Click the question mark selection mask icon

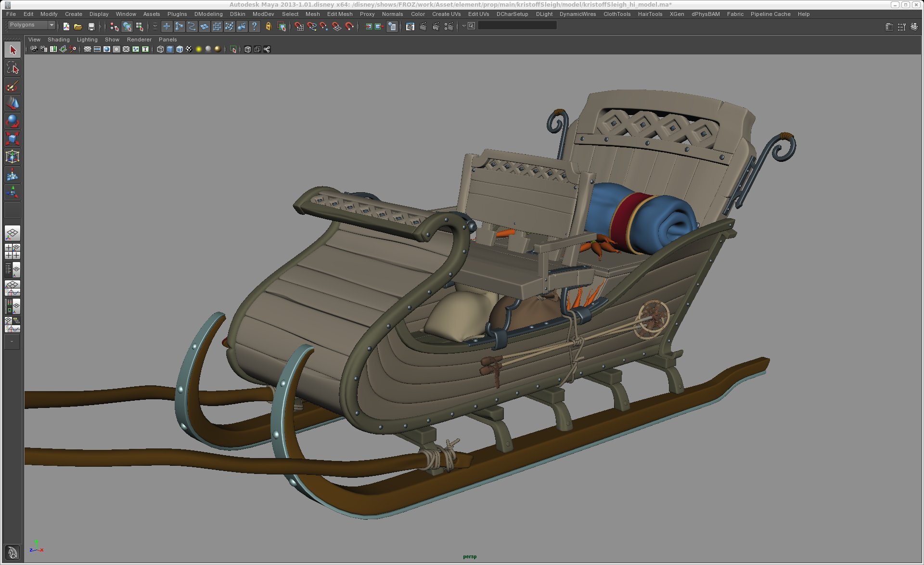pyautogui.click(x=255, y=27)
